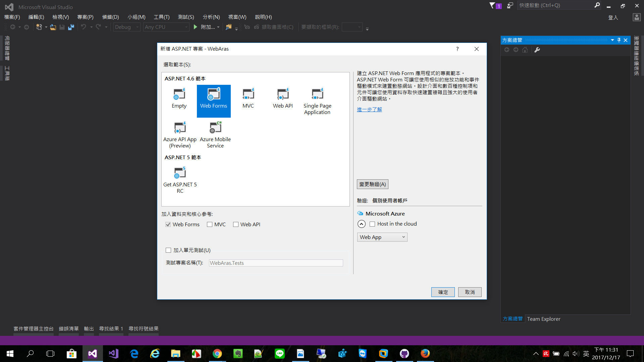
Task: Select the Web API template icon
Action: [x=283, y=95]
